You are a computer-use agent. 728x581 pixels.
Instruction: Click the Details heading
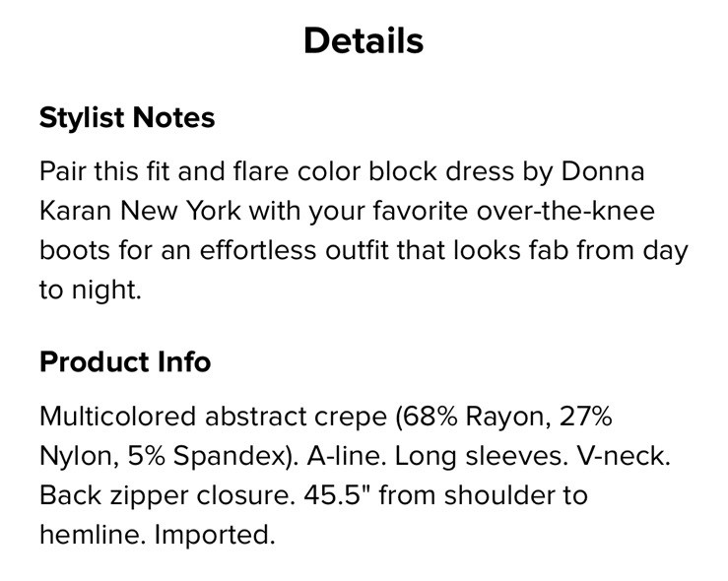click(364, 40)
